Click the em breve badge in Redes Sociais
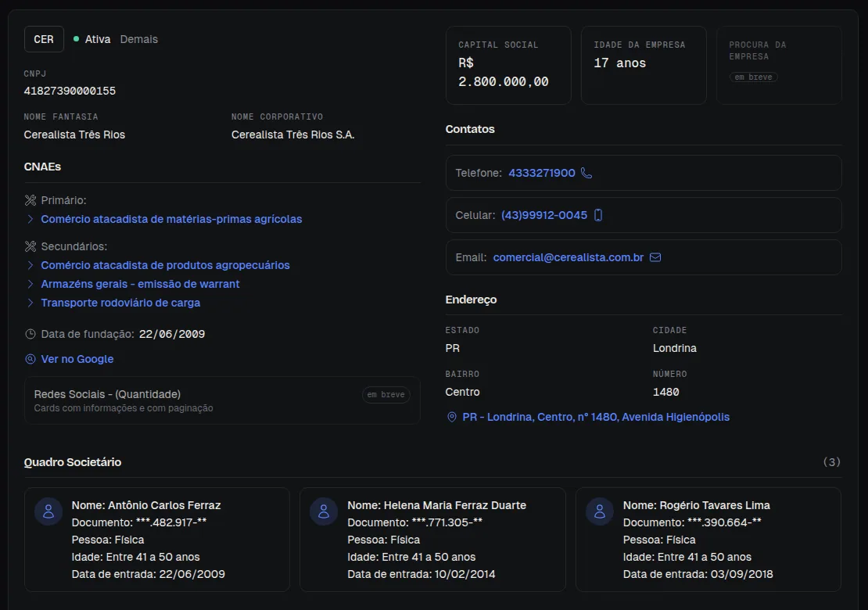Image resolution: width=868 pixels, height=610 pixels. [386, 395]
